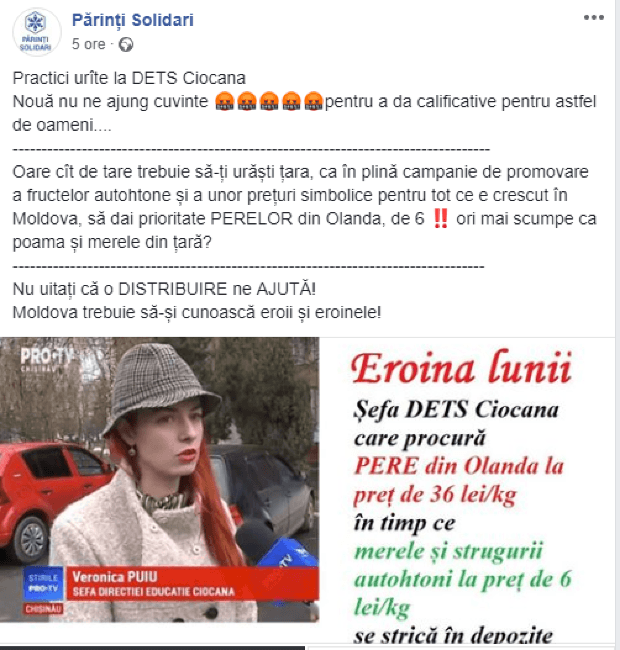
Task: Open the TV interview photo on the left
Action: click(160, 480)
